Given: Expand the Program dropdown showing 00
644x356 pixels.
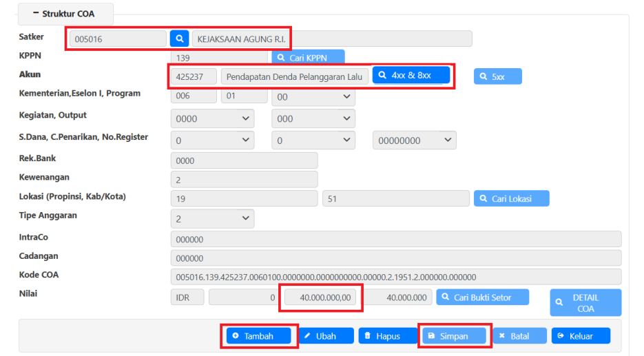Looking at the screenshot, I should click(x=313, y=97).
